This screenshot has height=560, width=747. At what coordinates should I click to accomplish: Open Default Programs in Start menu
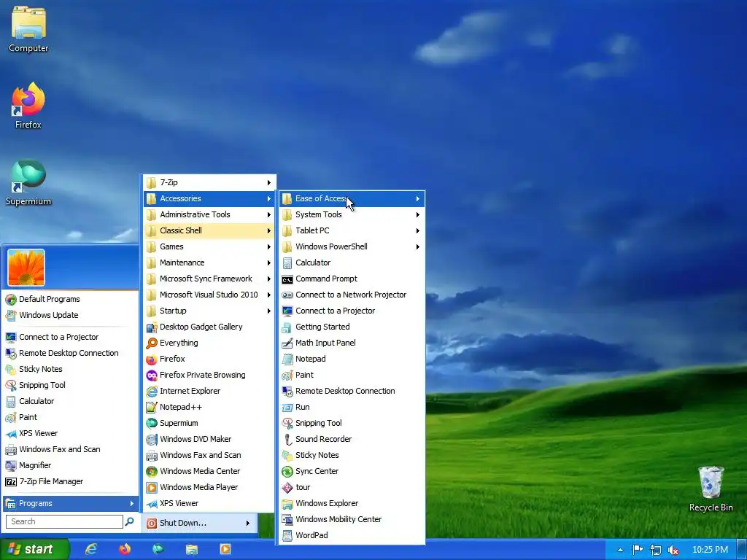(x=71, y=299)
